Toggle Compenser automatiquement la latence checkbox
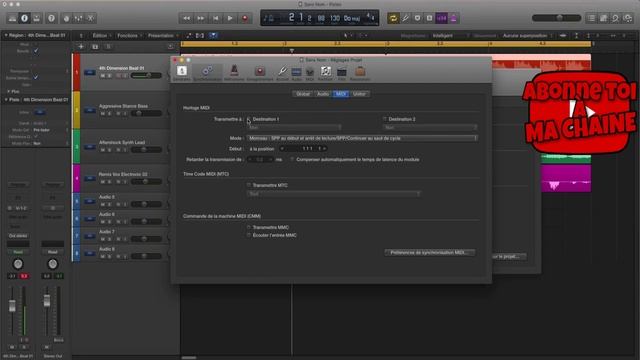640x360 pixels. [x=292, y=160]
